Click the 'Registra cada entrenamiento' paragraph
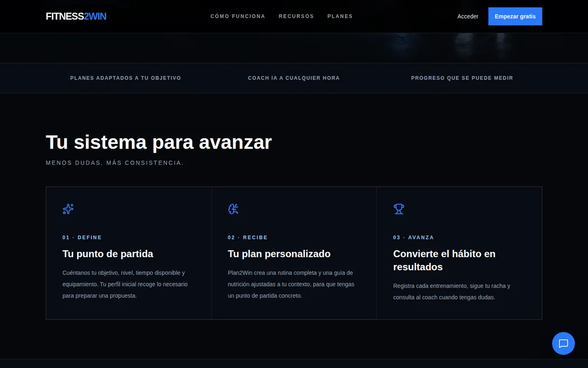 click(x=452, y=291)
